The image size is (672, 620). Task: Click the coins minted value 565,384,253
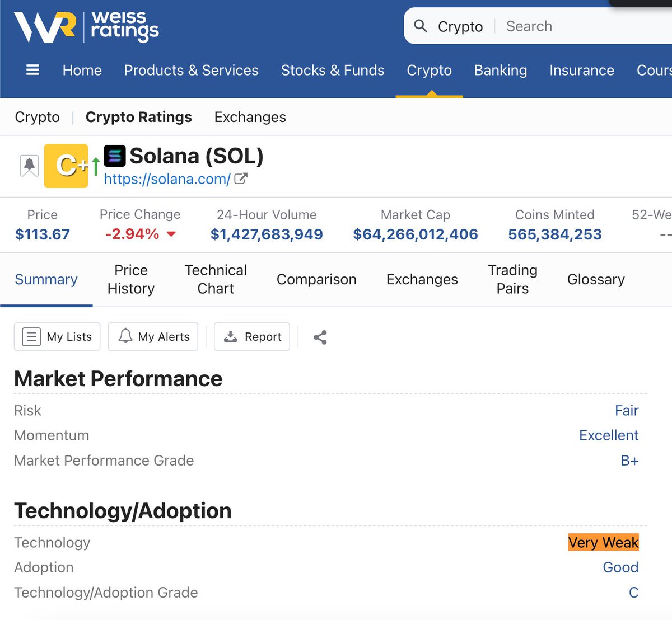click(555, 234)
